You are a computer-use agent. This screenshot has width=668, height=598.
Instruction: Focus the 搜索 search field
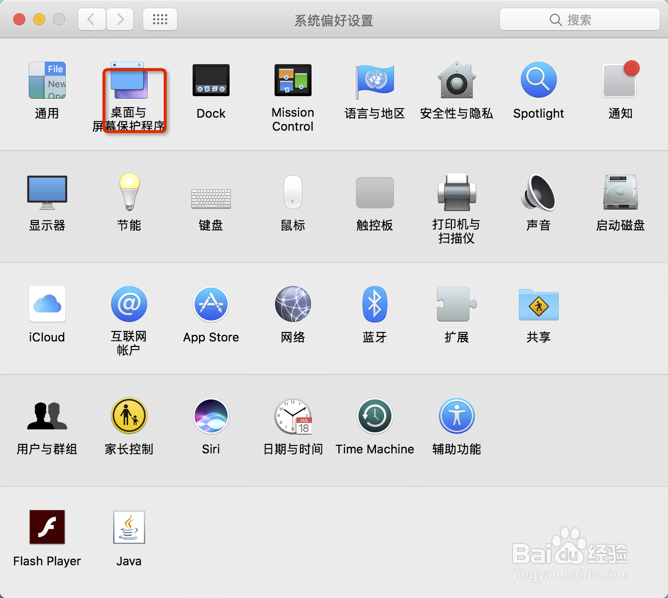579,20
